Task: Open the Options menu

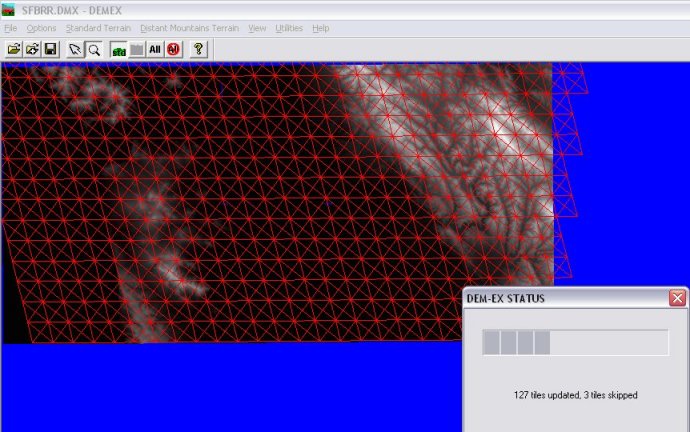Action: tap(41, 28)
